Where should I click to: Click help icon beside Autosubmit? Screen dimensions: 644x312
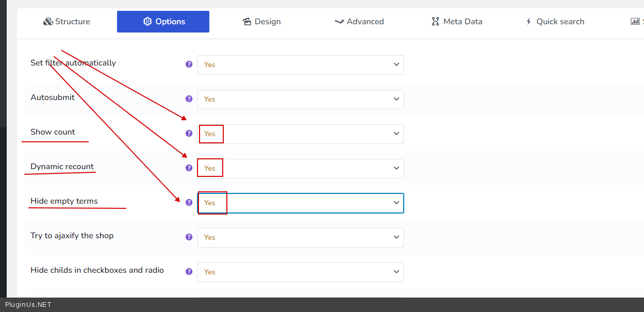pyautogui.click(x=189, y=99)
